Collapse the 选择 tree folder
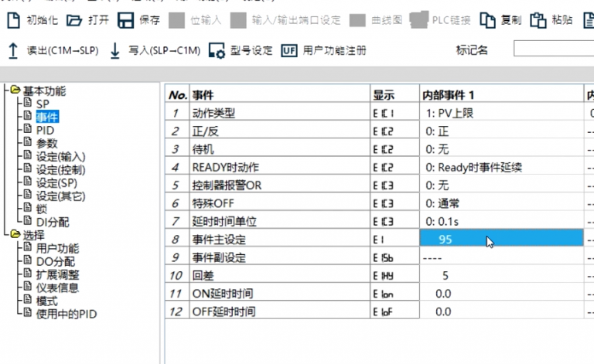Viewport: 594px width, 364px height. [x=15, y=235]
